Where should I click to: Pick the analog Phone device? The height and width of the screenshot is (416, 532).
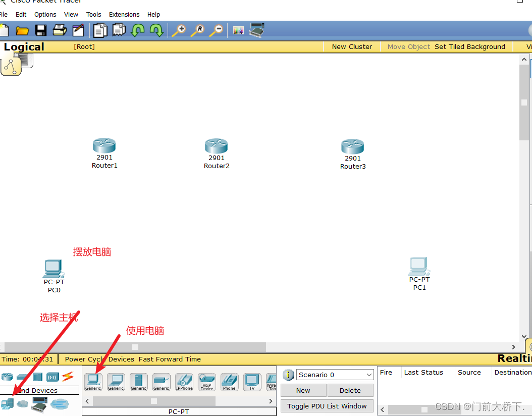[229, 382]
